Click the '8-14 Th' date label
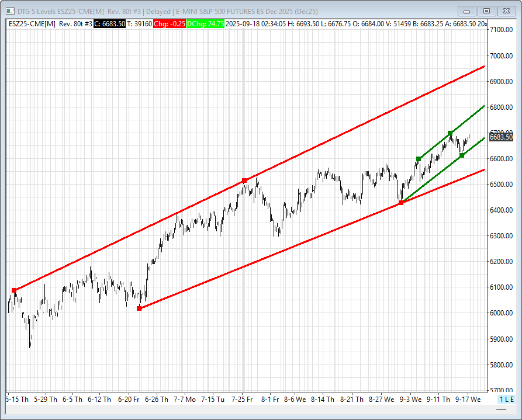Image resolution: width=522 pixels, height=420 pixels. click(x=323, y=400)
